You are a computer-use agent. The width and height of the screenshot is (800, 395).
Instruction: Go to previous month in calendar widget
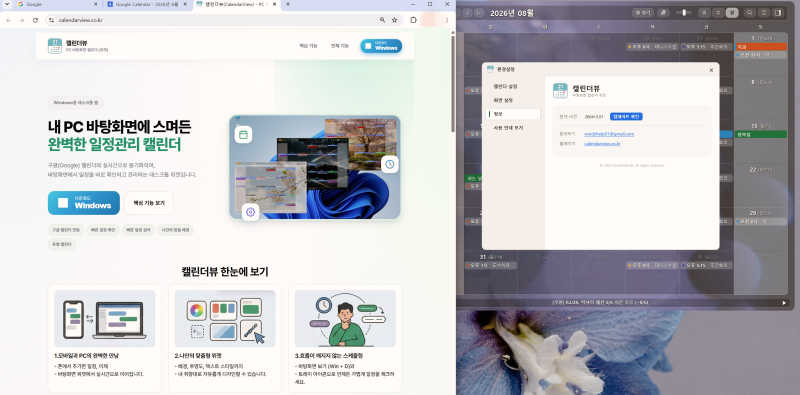tap(467, 13)
